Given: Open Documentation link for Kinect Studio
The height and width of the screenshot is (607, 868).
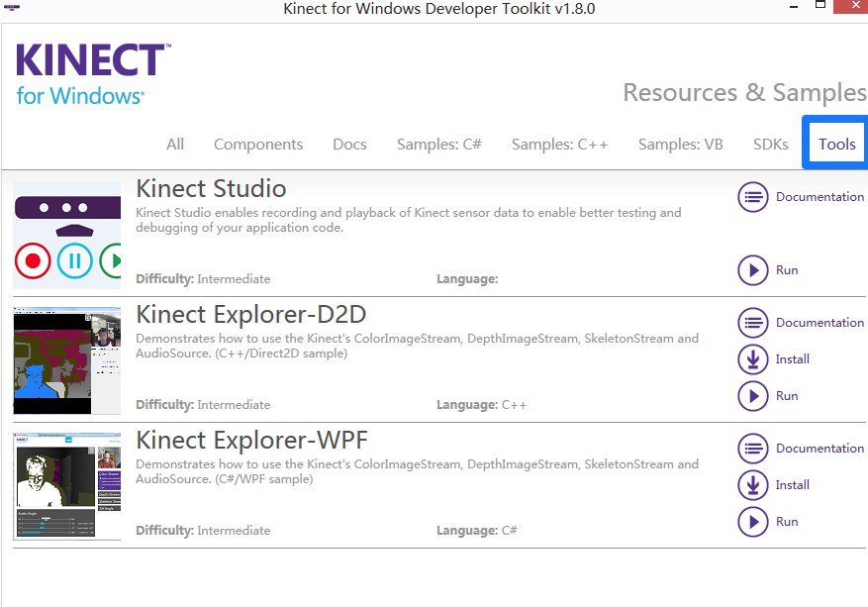Looking at the screenshot, I should click(820, 197).
